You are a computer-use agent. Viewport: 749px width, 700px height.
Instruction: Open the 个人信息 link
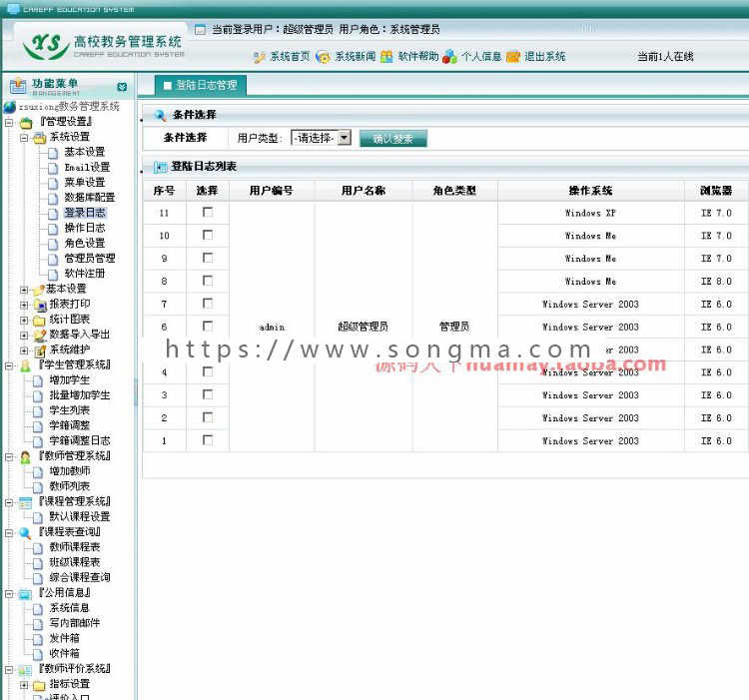481,57
